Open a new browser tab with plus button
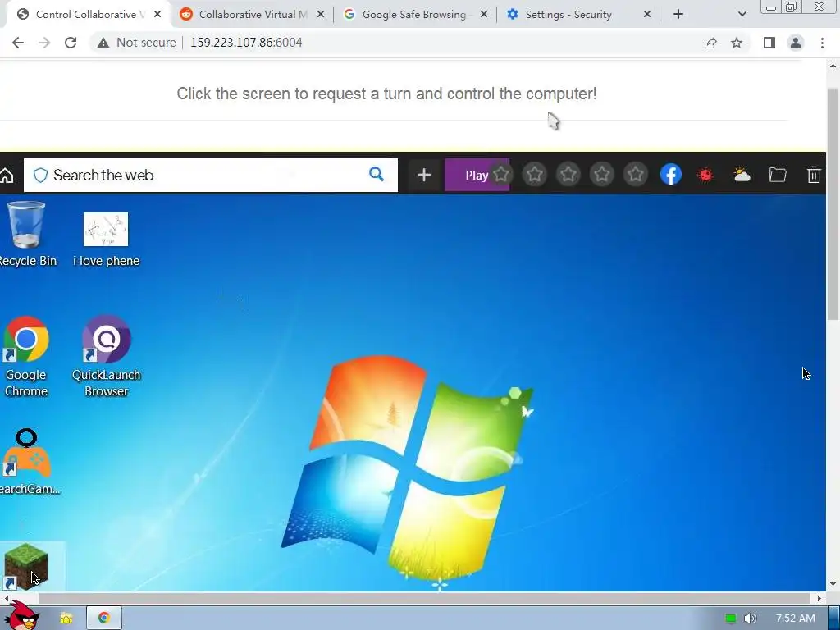The image size is (840, 630). pyautogui.click(x=678, y=15)
